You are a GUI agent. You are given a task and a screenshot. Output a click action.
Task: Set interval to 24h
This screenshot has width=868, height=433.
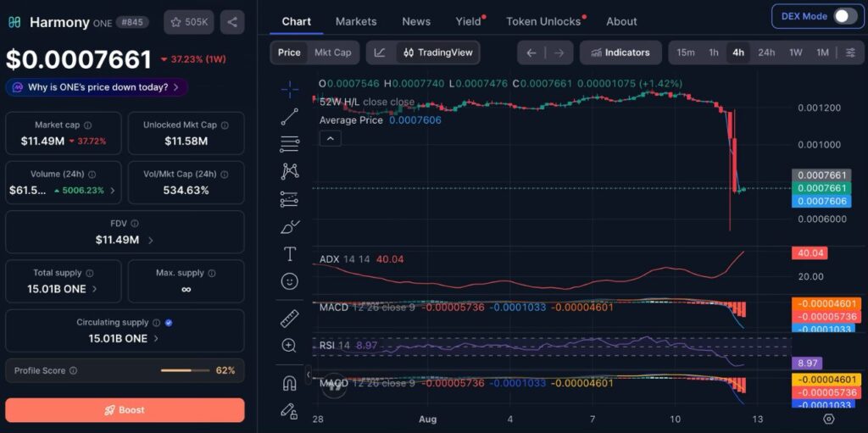pyautogui.click(x=766, y=53)
